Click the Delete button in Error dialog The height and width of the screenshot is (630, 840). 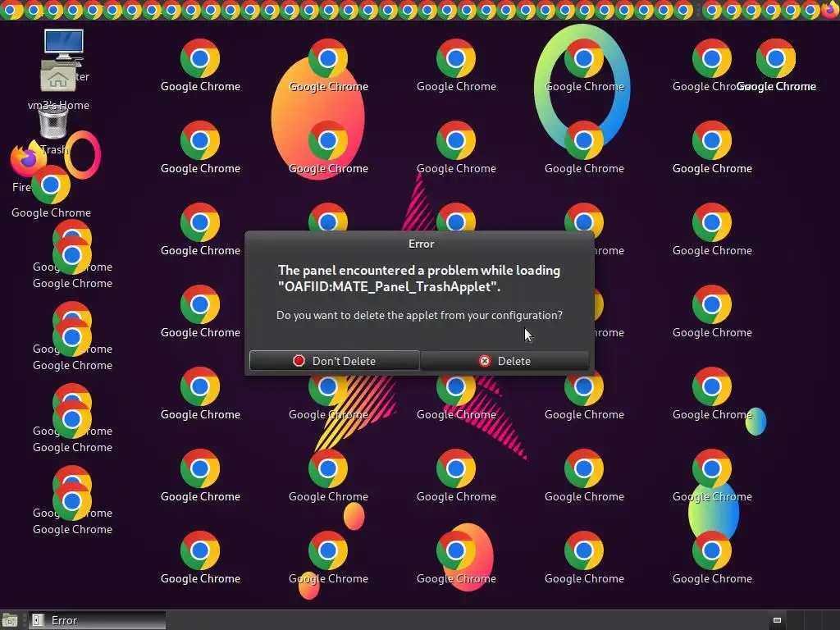pyautogui.click(x=504, y=361)
